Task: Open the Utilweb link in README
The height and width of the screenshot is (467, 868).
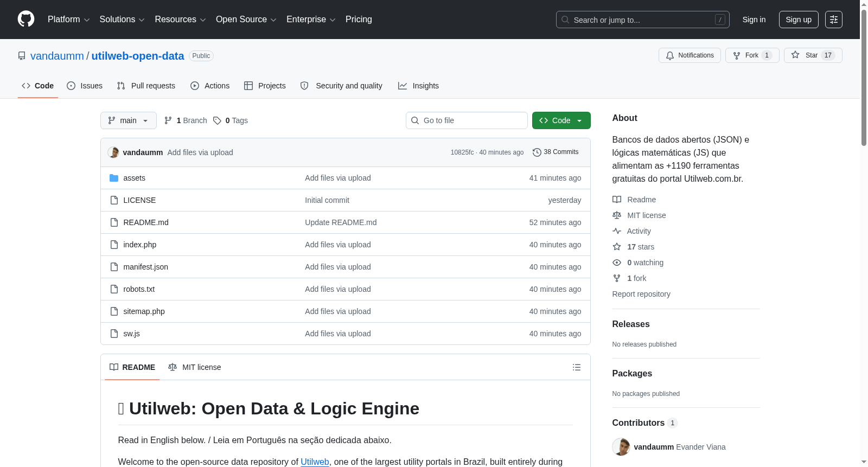Action: [x=315, y=462]
